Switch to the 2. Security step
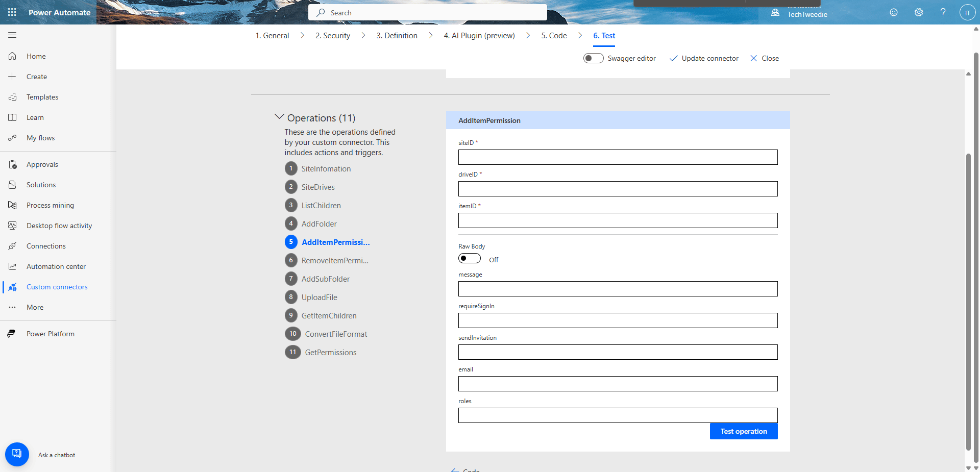The height and width of the screenshot is (472, 980). [x=332, y=35]
